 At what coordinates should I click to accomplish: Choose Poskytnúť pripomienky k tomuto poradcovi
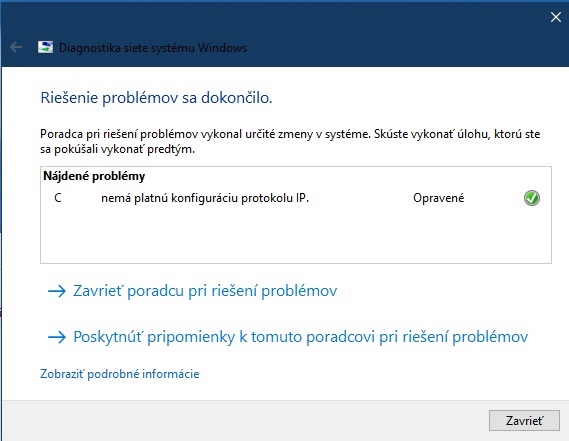(x=300, y=337)
